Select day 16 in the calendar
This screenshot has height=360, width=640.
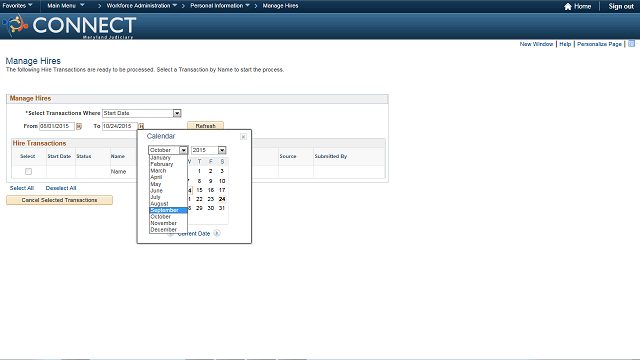pyautogui.click(x=211, y=190)
